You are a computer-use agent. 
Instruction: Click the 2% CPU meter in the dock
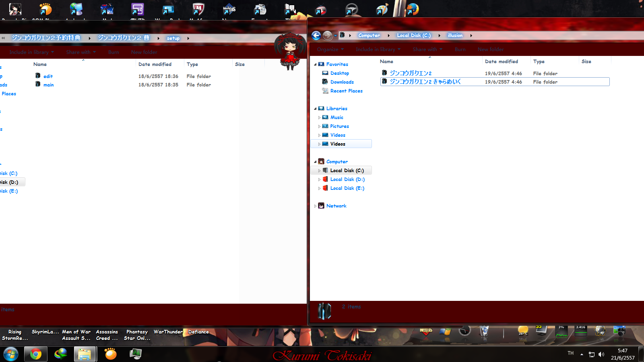coord(561,331)
